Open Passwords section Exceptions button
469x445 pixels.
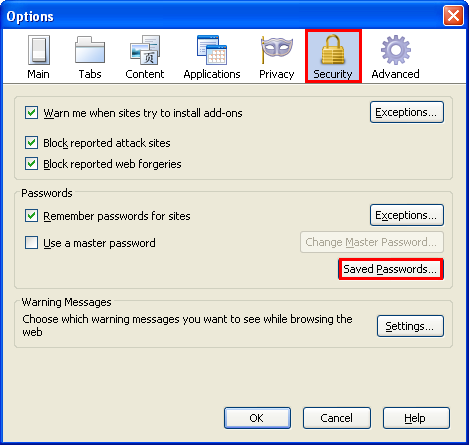pyautogui.click(x=407, y=215)
